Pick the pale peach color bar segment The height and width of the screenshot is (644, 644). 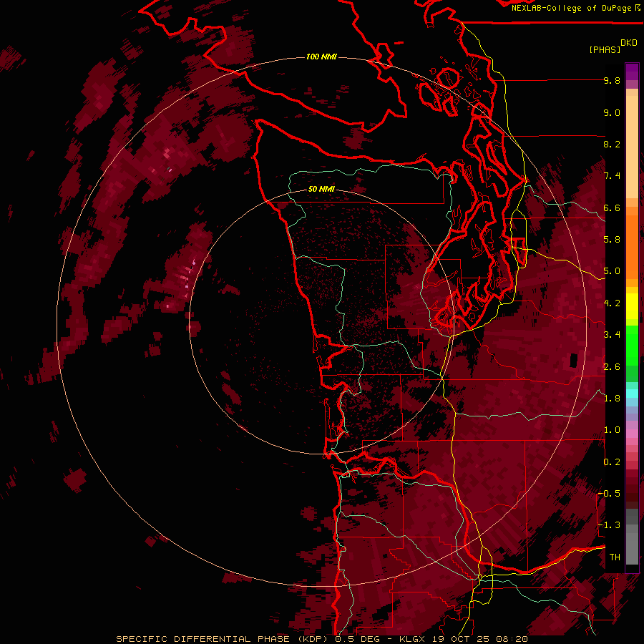632,148
